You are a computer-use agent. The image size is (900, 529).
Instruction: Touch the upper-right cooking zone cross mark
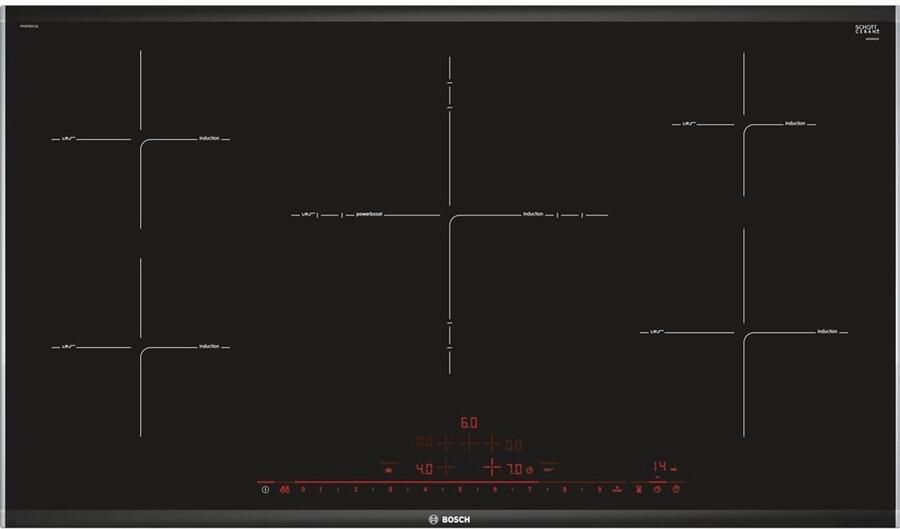(744, 124)
